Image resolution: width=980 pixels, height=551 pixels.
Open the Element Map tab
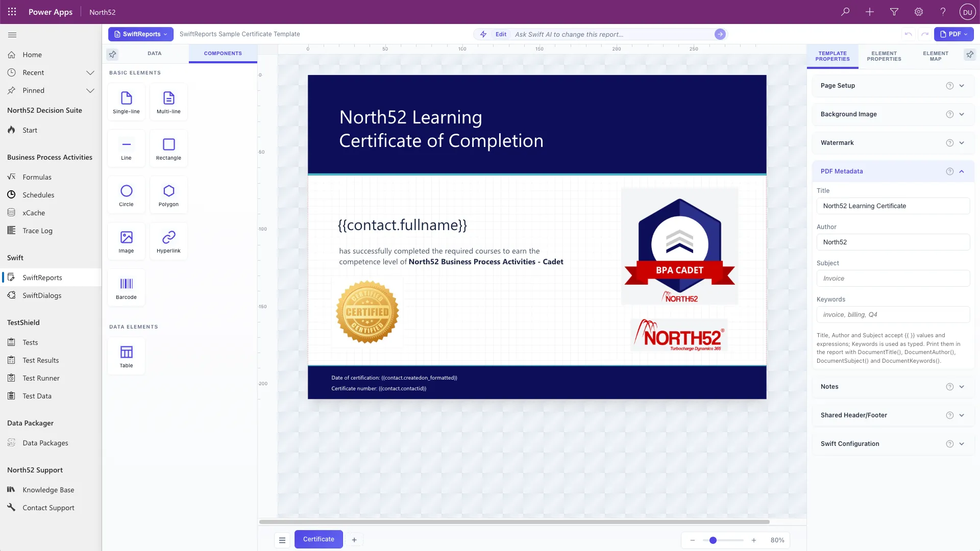coord(935,56)
